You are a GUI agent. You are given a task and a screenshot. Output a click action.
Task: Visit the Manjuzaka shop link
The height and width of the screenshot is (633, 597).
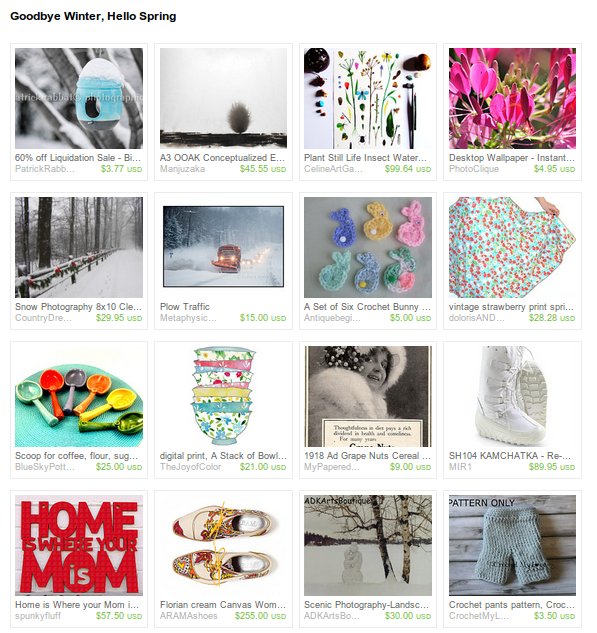(182, 169)
